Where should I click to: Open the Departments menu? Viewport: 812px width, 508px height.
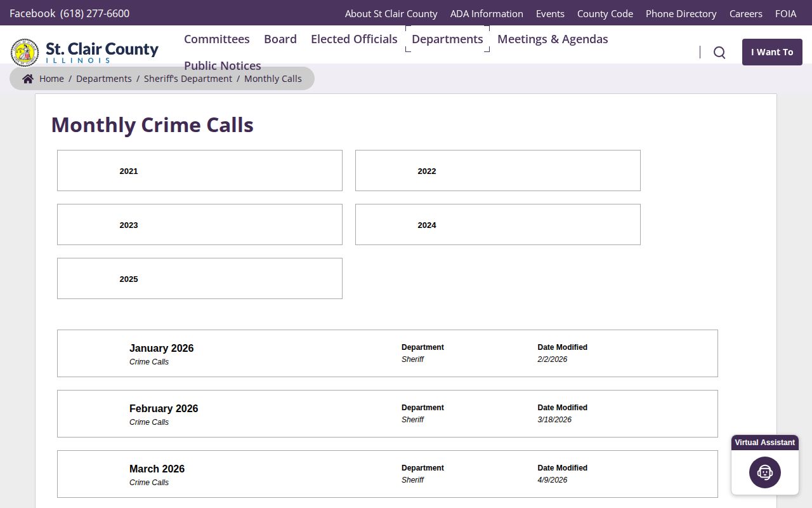pos(447,39)
